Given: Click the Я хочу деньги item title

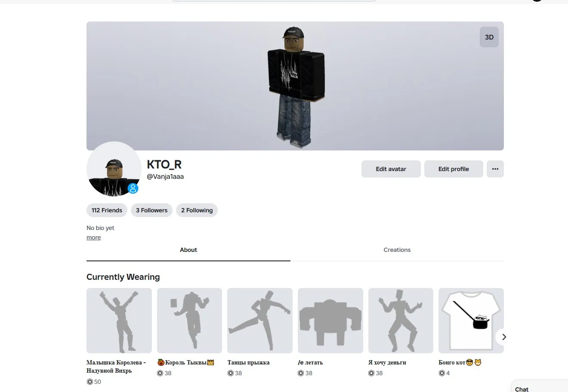Looking at the screenshot, I should coord(387,362).
